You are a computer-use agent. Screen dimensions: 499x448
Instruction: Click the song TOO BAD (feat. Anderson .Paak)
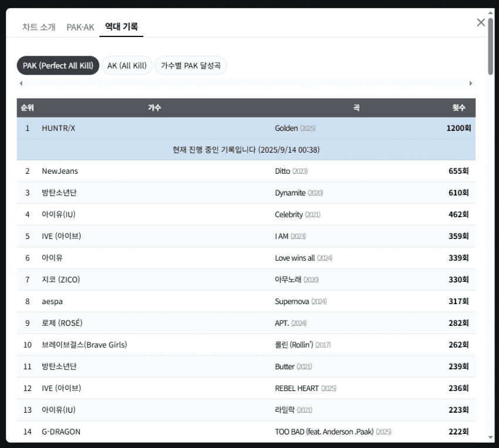coord(324,432)
